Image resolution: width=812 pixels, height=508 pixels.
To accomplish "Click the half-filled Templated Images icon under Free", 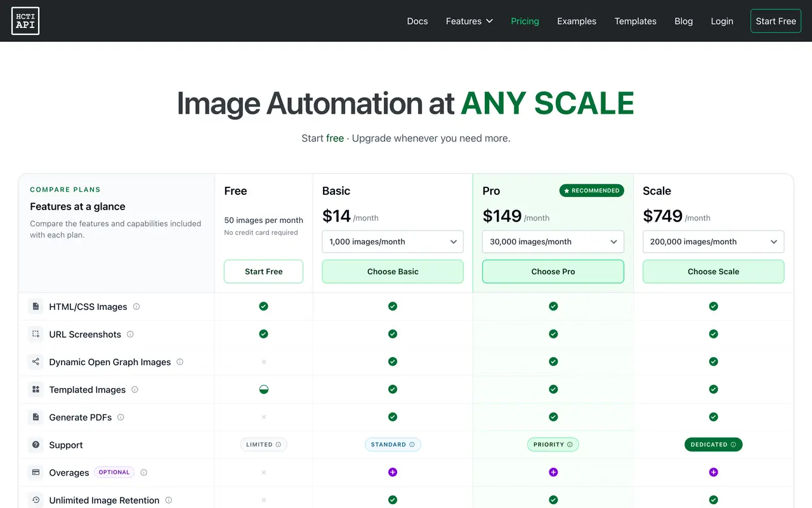I will (x=264, y=389).
